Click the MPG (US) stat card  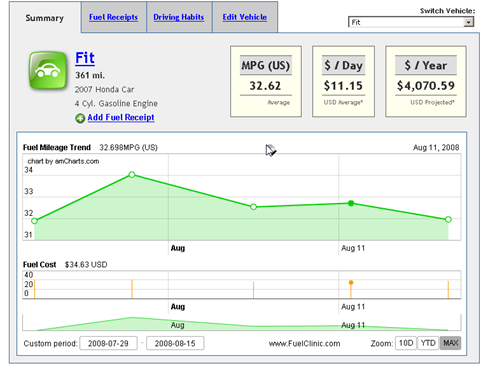[x=266, y=81]
